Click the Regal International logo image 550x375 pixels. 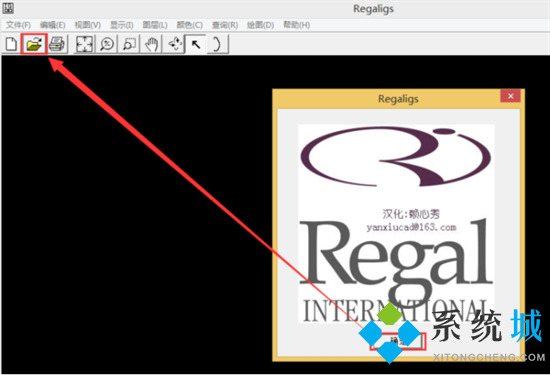396,224
